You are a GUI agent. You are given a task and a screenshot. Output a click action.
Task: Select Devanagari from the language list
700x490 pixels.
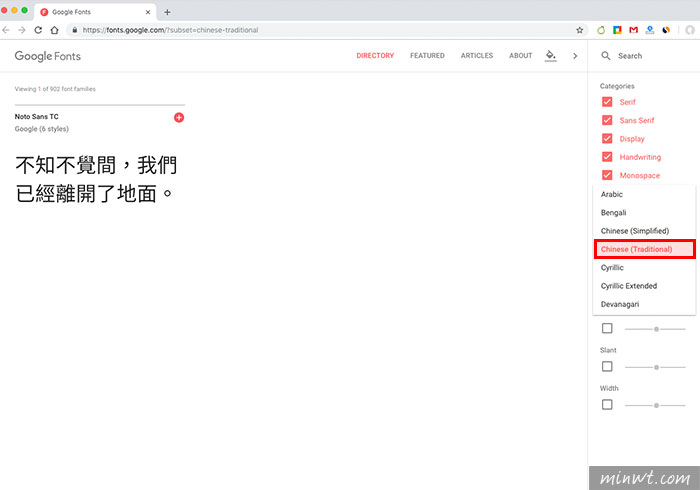pos(644,304)
